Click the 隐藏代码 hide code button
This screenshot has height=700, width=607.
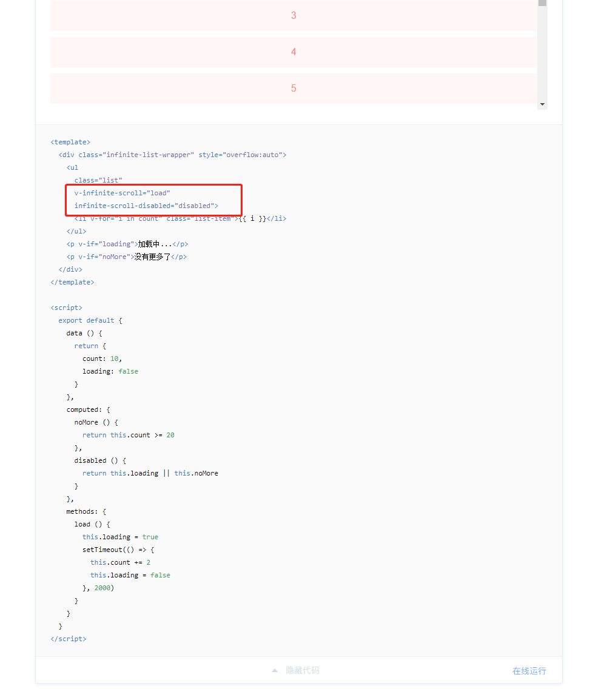[302, 670]
